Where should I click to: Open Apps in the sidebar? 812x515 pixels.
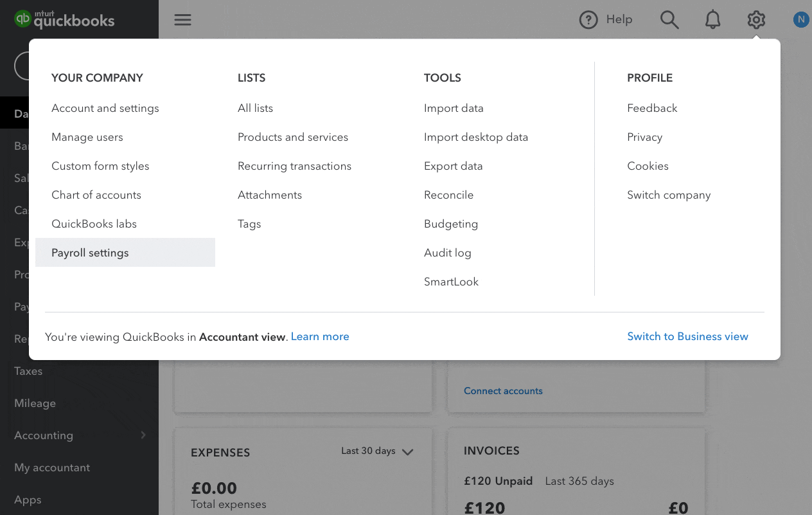[x=28, y=500]
